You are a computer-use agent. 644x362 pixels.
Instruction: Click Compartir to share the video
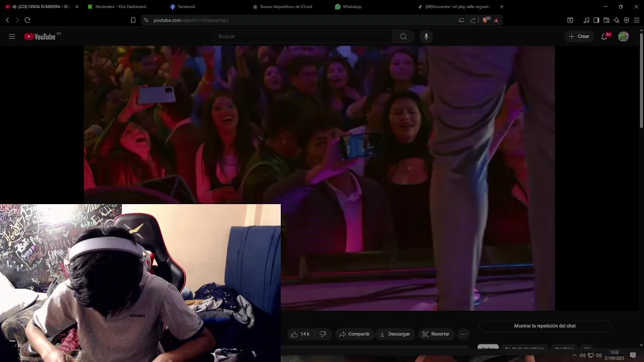point(354,334)
